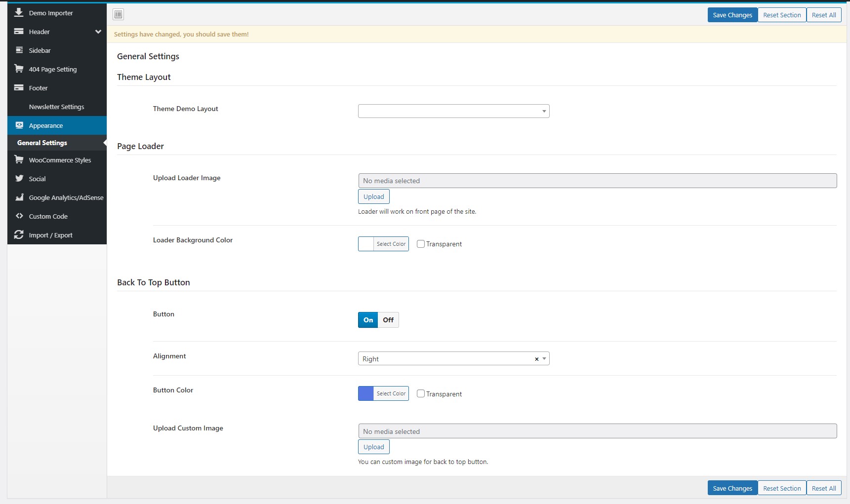The width and height of the screenshot is (850, 504).
Task: Click 'You can custom image' hint text
Action: click(423, 462)
